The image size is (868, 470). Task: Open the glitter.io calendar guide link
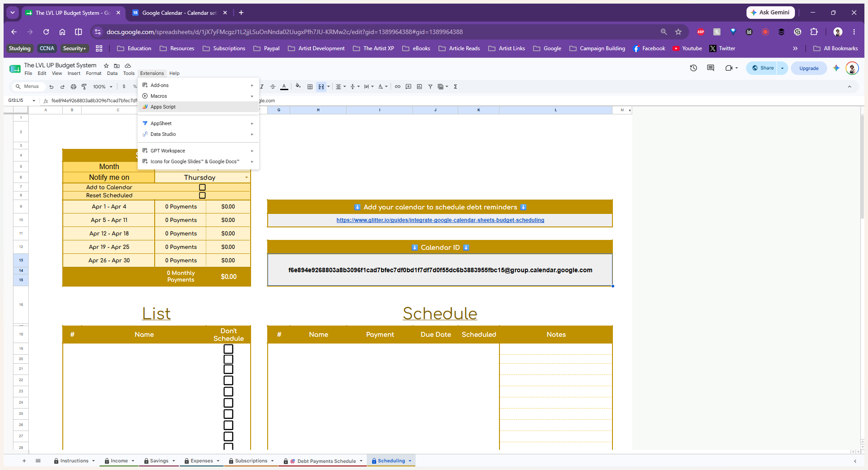pyautogui.click(x=440, y=220)
